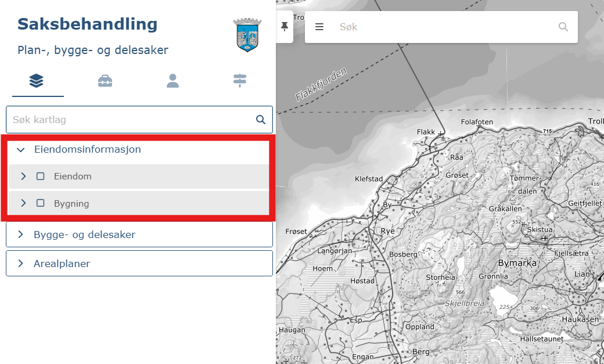This screenshot has height=364, width=604.
Task: Click the map search magnifier icon
Action: [x=563, y=27]
